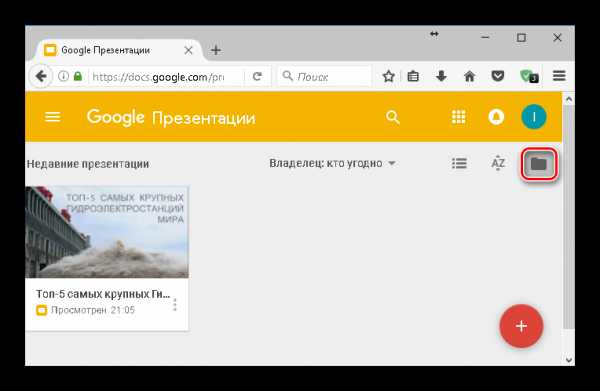Open the account avatar menu

tap(534, 117)
